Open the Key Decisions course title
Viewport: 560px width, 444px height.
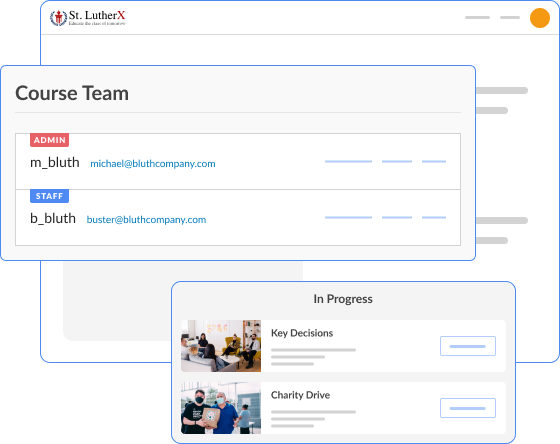point(302,333)
